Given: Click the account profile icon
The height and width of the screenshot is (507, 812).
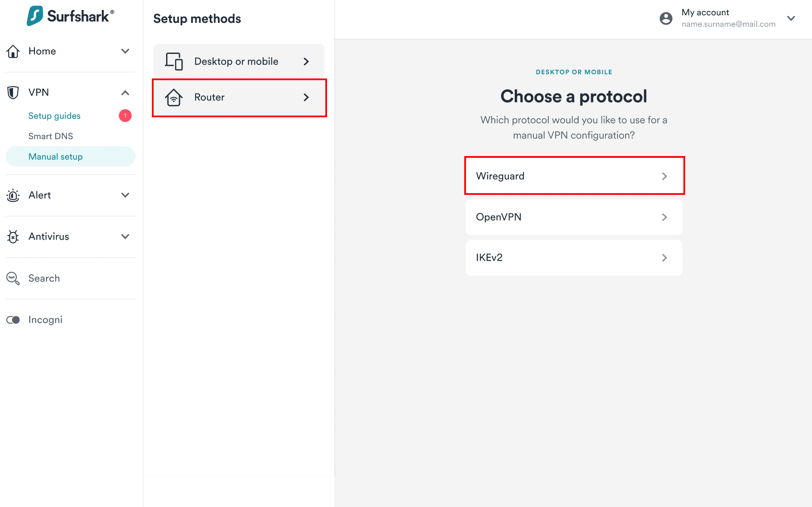Looking at the screenshot, I should 666,18.
